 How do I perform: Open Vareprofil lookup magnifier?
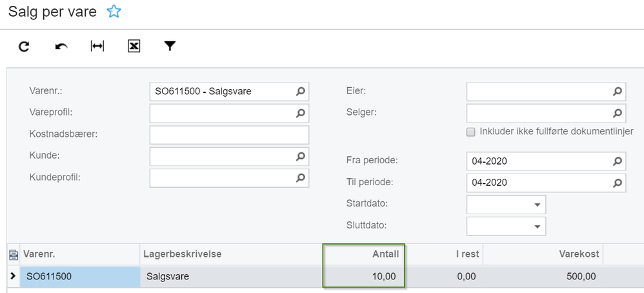(x=301, y=113)
